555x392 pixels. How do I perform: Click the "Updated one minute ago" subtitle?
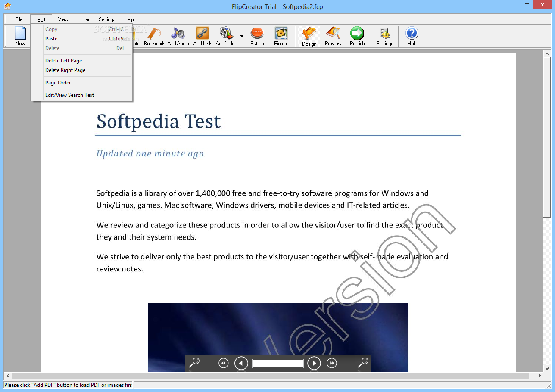pyautogui.click(x=150, y=154)
